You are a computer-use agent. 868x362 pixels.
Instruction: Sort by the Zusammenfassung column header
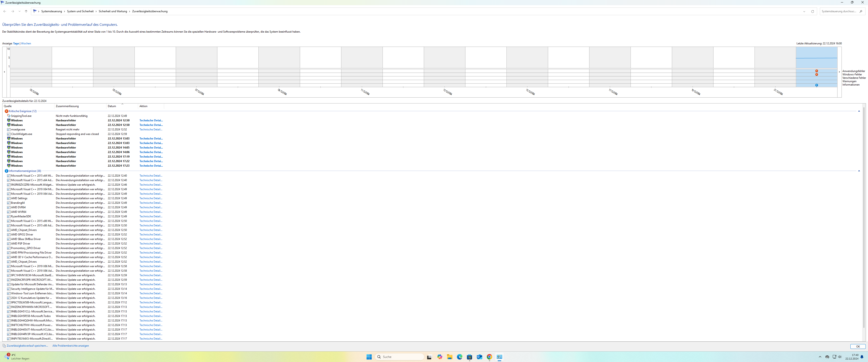pyautogui.click(x=67, y=106)
